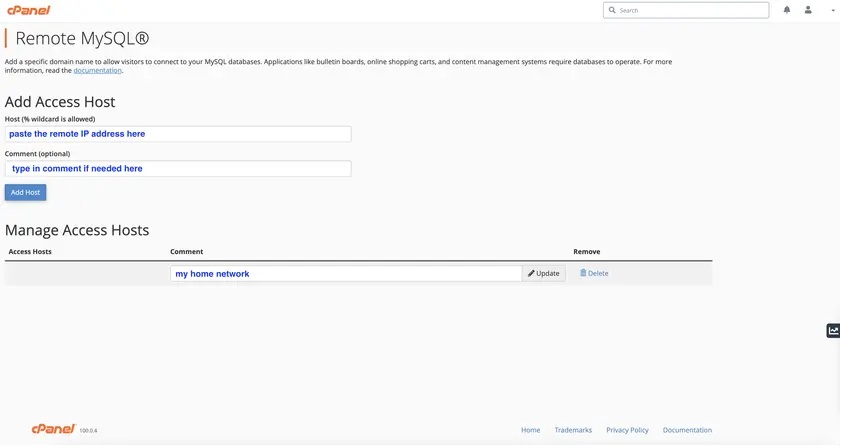The width and height of the screenshot is (841, 448).
Task: Open the documentation link in the description
Action: tap(98, 70)
